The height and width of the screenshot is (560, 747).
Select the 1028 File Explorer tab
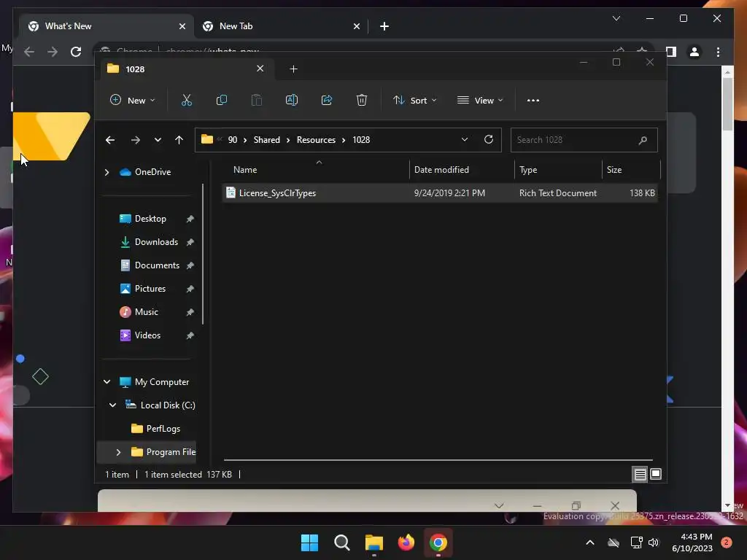coord(187,69)
